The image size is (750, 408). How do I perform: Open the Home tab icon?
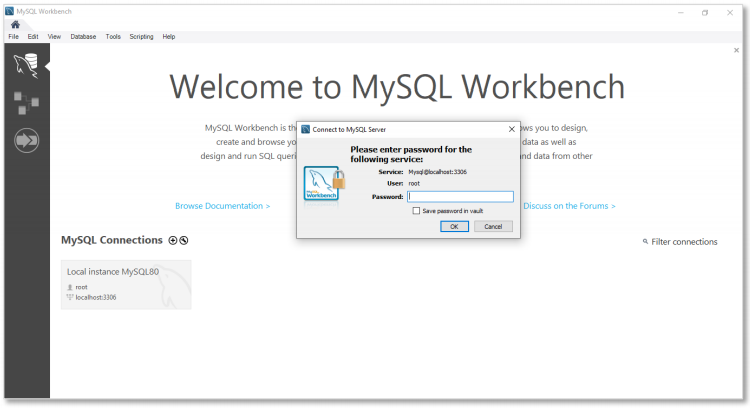pyautogui.click(x=15, y=24)
